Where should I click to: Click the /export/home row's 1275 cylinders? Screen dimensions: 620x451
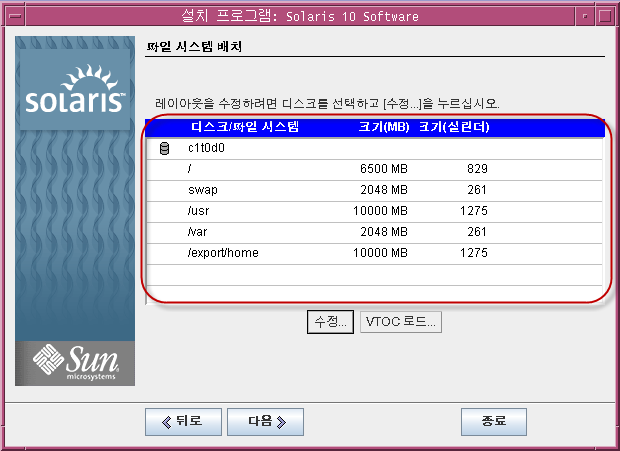tap(474, 253)
